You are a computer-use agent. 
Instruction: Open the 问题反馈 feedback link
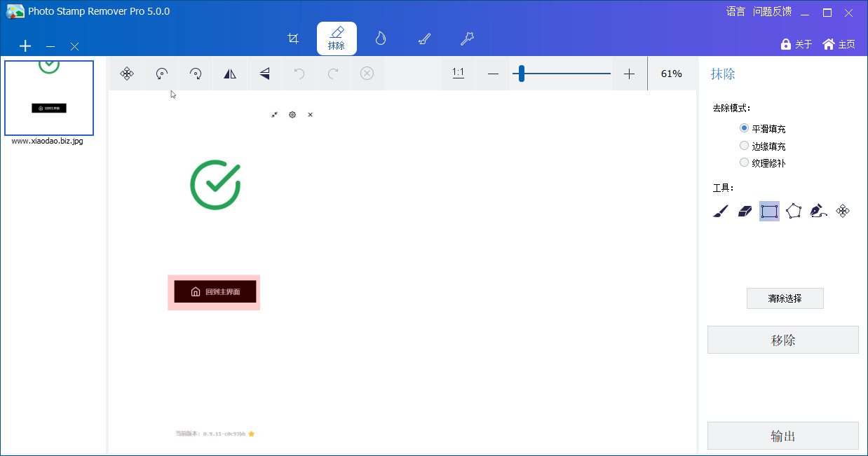[772, 11]
